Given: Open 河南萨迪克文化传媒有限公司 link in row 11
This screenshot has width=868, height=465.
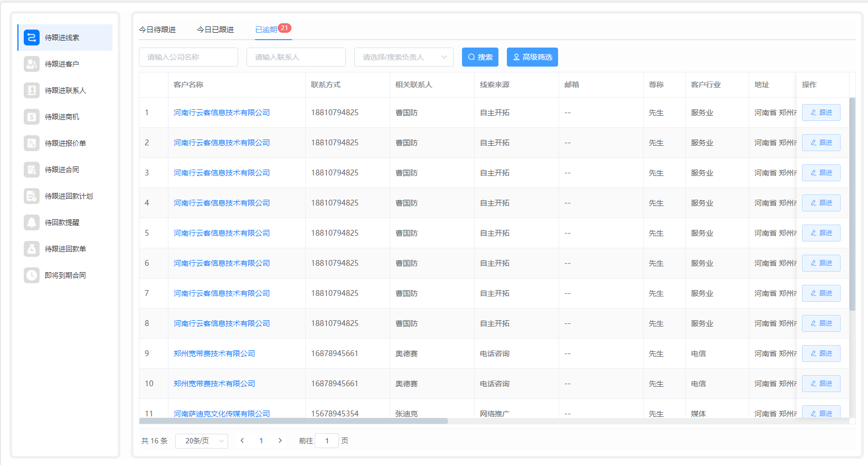Looking at the screenshot, I should point(222,414).
